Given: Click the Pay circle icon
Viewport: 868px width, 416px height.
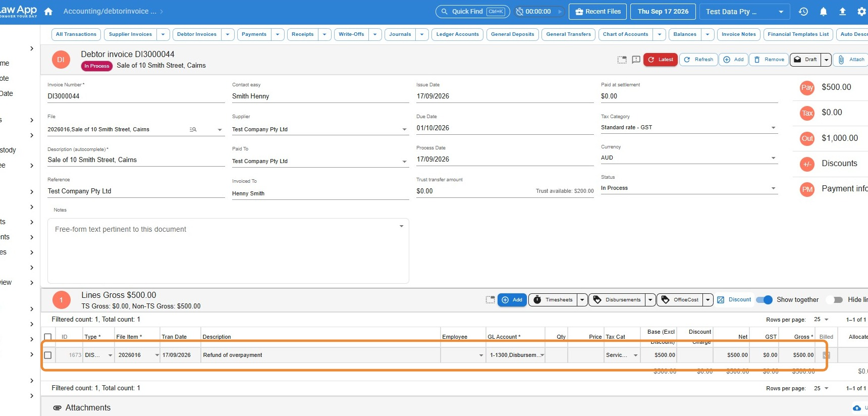Looking at the screenshot, I should click(x=807, y=88).
